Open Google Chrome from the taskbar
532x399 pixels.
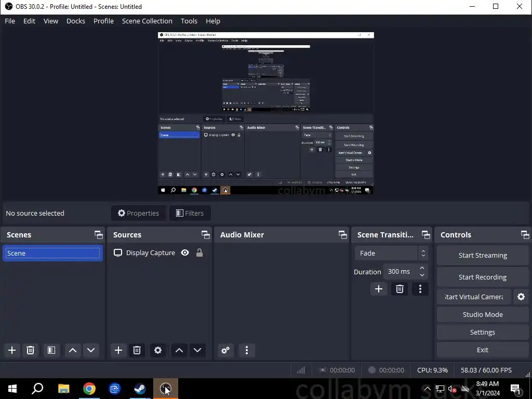click(89, 389)
